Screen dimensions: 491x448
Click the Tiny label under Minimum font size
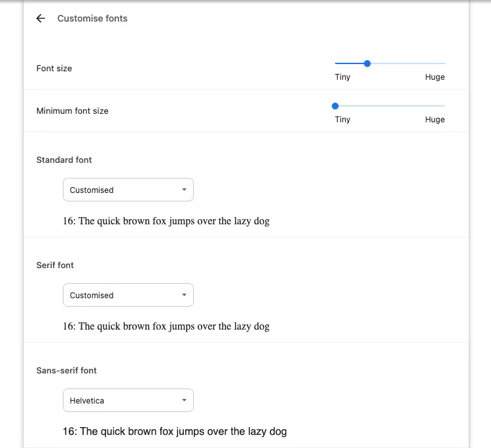[342, 120]
